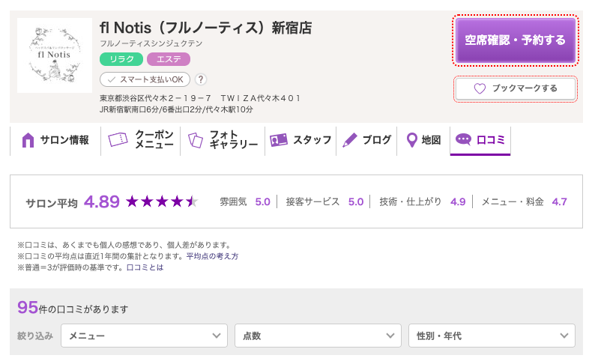Open the 口コミとは link
Image resolution: width=592 pixels, height=364 pixels.
click(145, 267)
